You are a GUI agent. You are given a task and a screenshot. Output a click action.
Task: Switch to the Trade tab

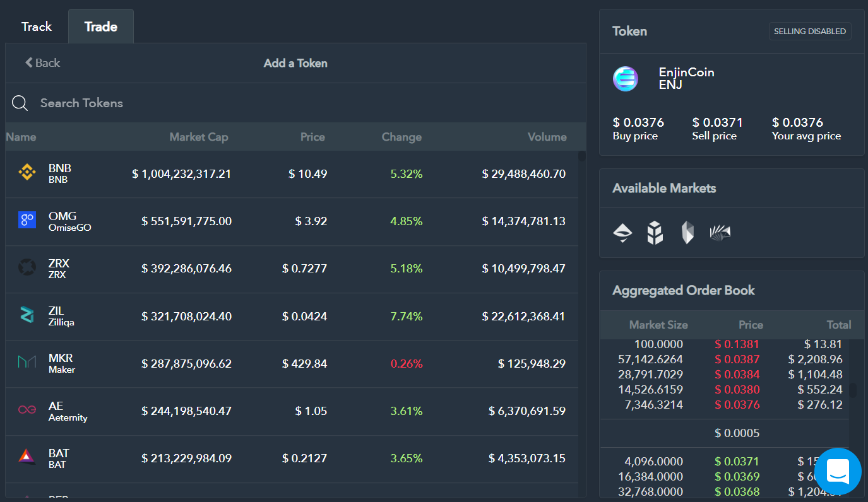click(101, 26)
